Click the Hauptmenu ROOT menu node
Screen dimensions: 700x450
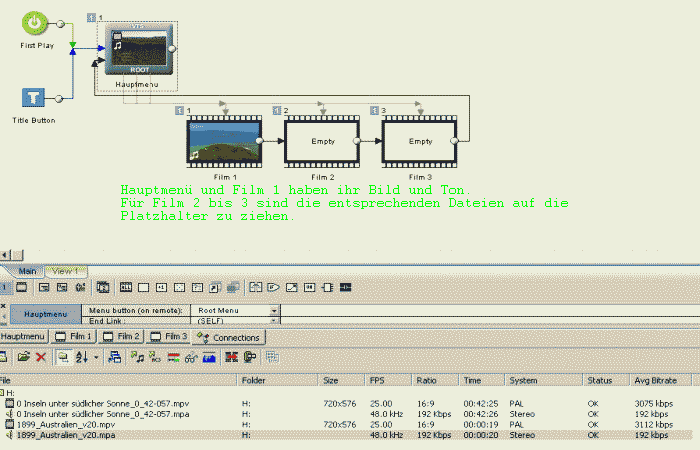pyautogui.click(x=140, y=47)
